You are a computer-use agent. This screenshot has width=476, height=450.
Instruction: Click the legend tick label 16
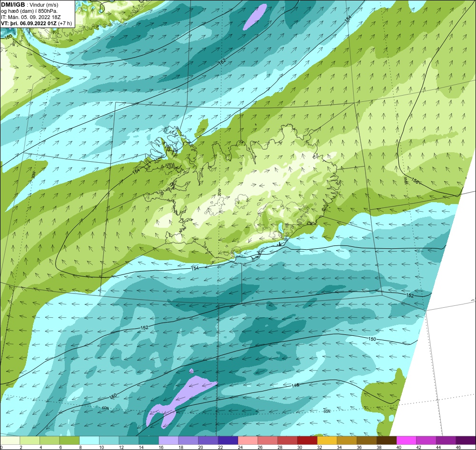pos(161,447)
